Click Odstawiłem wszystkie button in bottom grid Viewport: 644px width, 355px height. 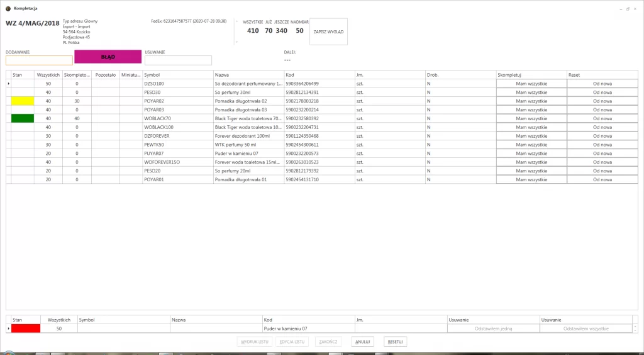(x=586, y=329)
